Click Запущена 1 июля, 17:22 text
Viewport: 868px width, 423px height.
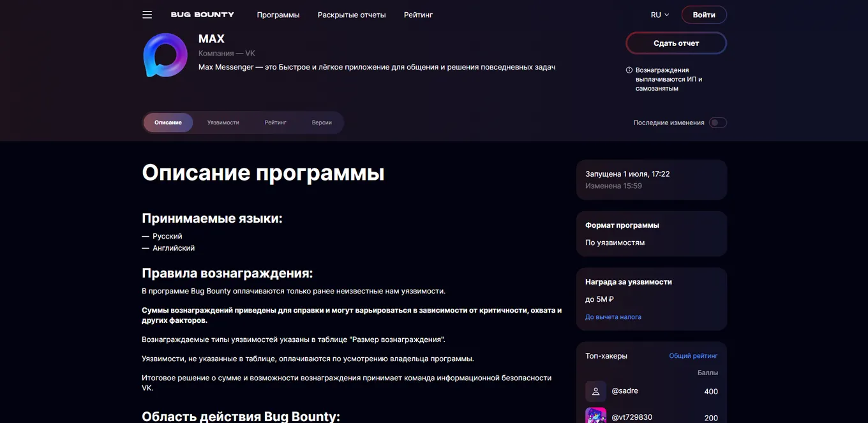click(x=627, y=174)
